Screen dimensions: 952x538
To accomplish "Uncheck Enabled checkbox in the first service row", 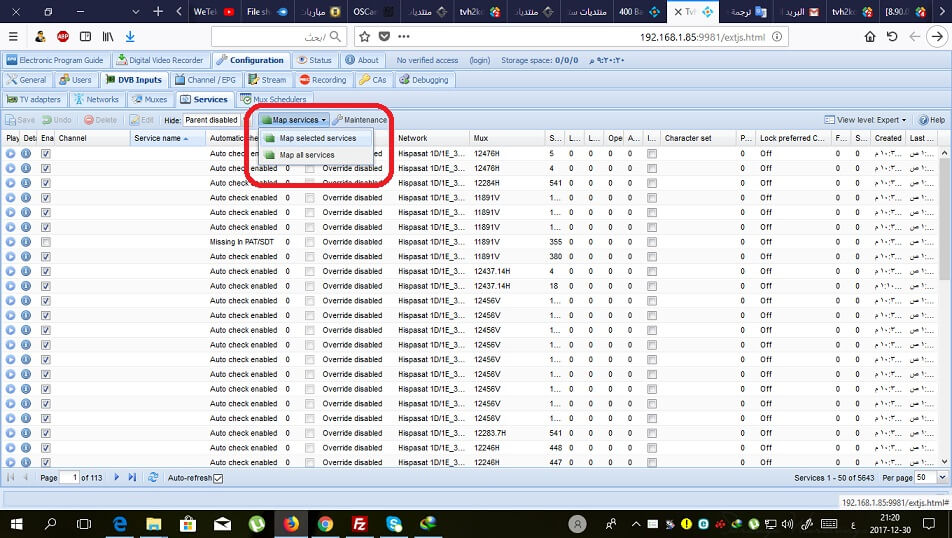I will pyautogui.click(x=46, y=154).
